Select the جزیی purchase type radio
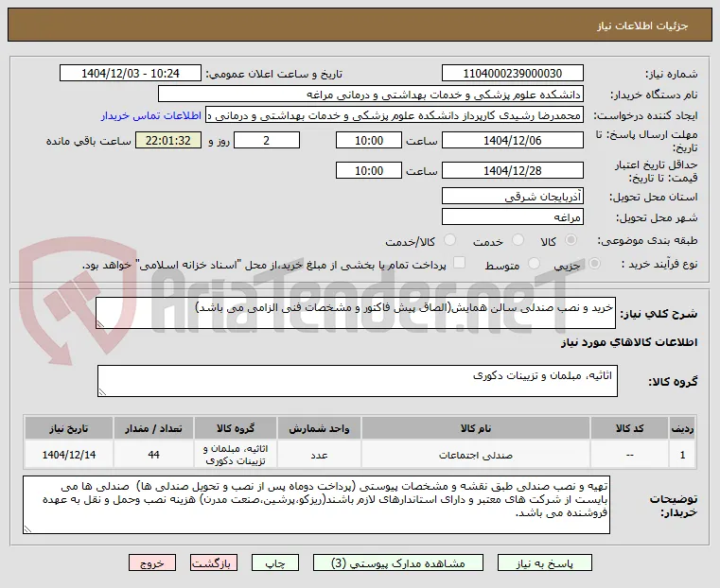720x588 pixels. click(x=594, y=264)
